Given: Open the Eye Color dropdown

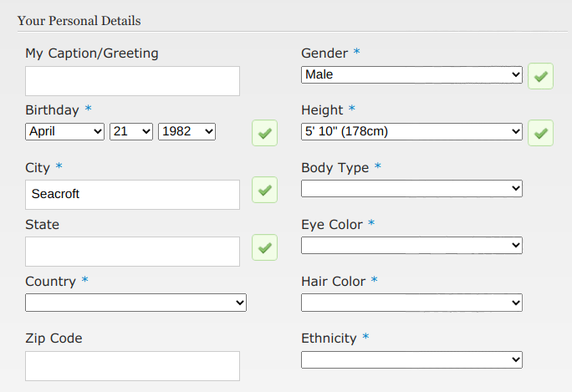Looking at the screenshot, I should 411,246.
